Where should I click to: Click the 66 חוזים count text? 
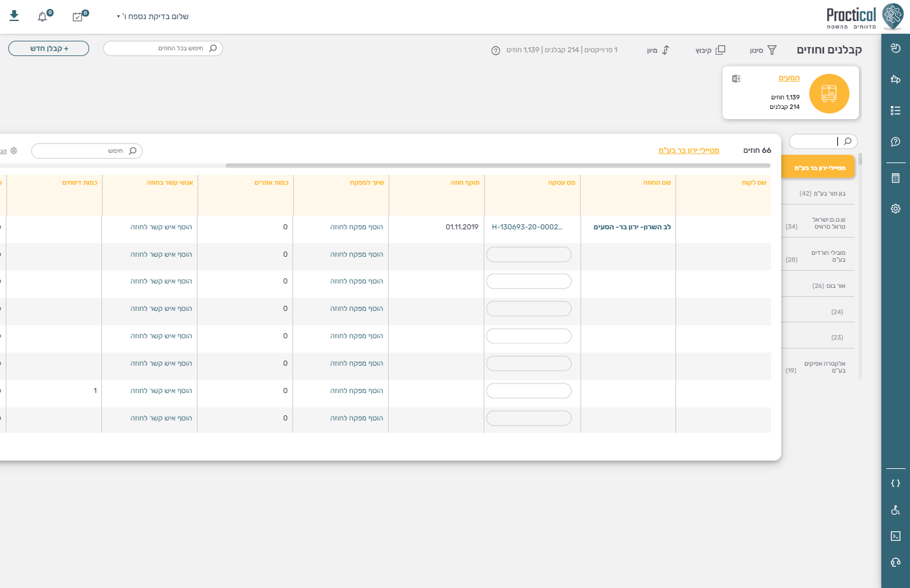[757, 150]
